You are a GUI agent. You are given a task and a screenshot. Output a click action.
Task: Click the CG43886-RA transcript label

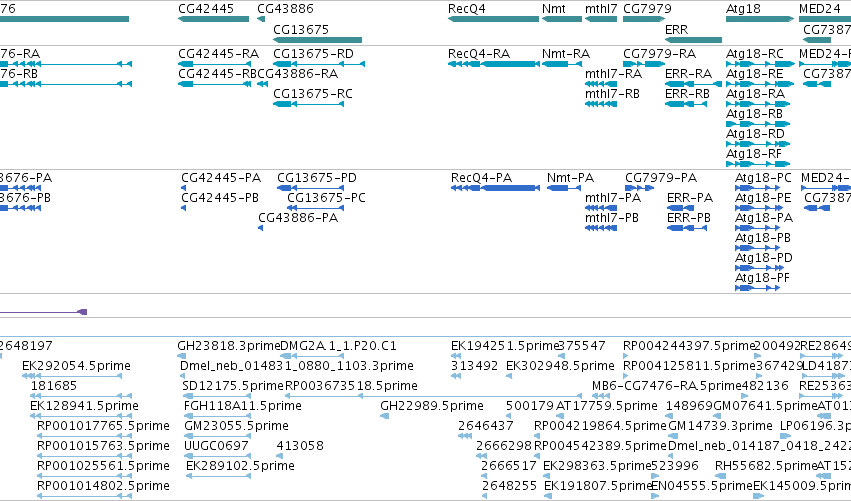click(297, 74)
